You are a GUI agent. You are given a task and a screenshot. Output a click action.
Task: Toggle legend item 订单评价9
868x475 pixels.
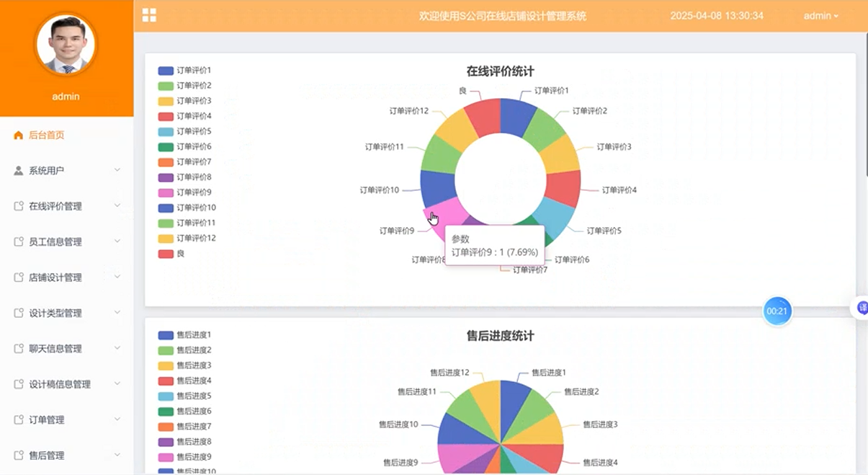click(x=184, y=192)
